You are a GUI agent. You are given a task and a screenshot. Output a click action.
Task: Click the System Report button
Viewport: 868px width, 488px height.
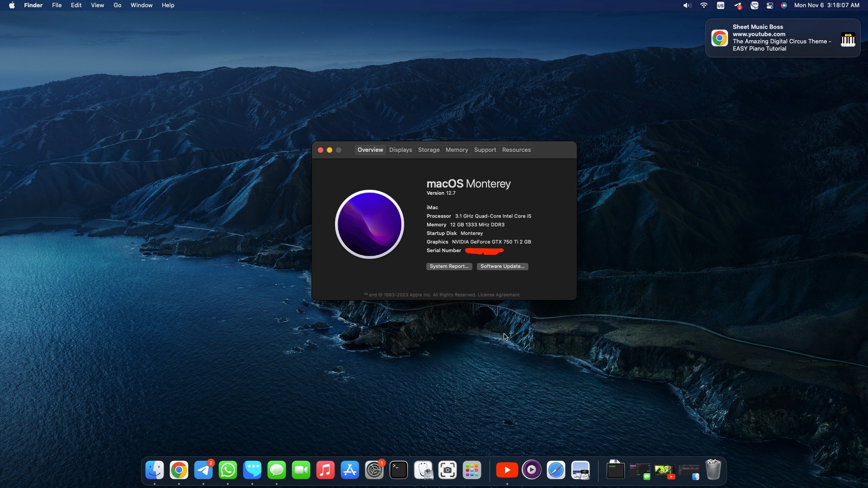pos(449,267)
